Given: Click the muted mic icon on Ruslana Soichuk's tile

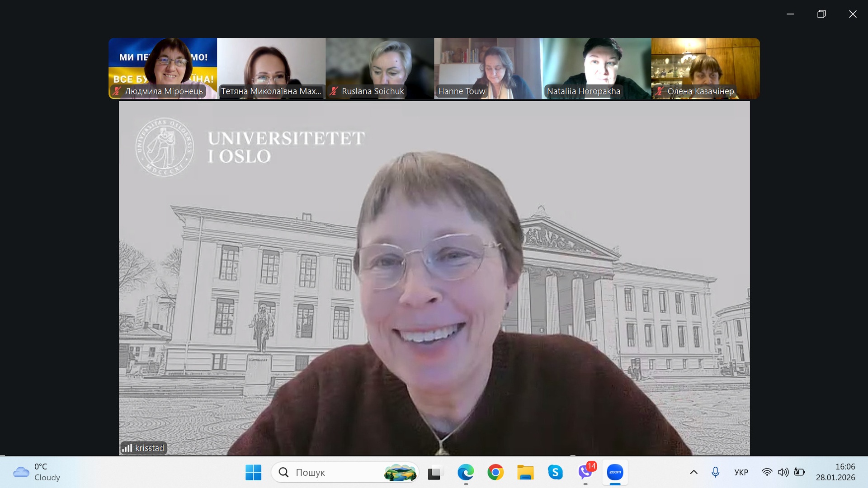Looking at the screenshot, I should (334, 91).
